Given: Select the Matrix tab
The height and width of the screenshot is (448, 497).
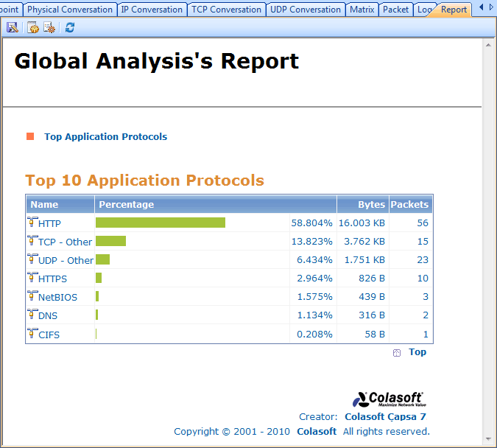Looking at the screenshot, I should 362,10.
